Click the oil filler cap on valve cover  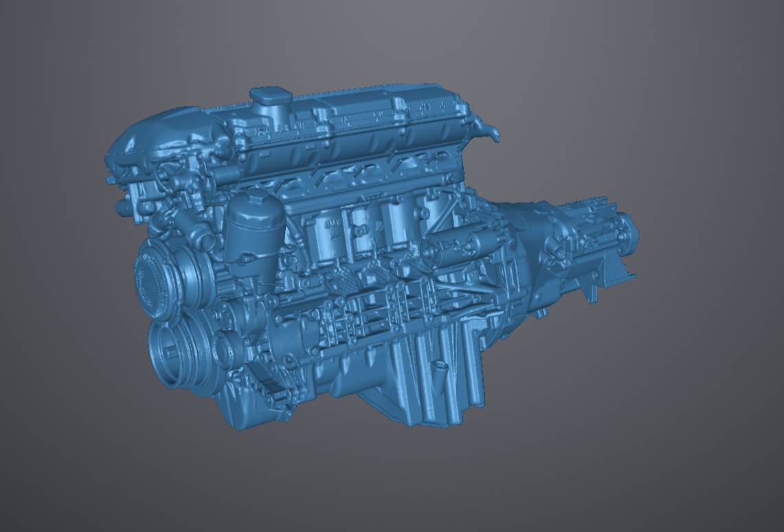[267, 98]
